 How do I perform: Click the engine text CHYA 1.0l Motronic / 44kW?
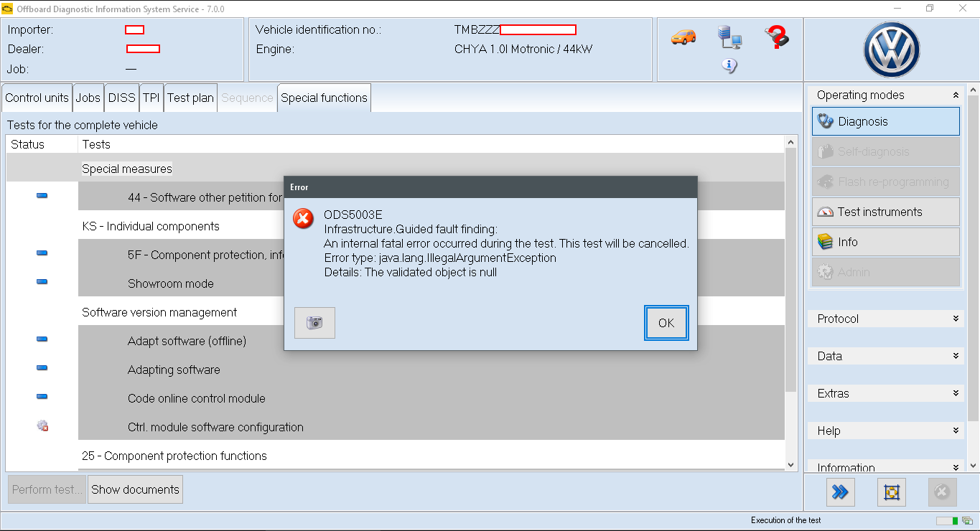pos(523,50)
